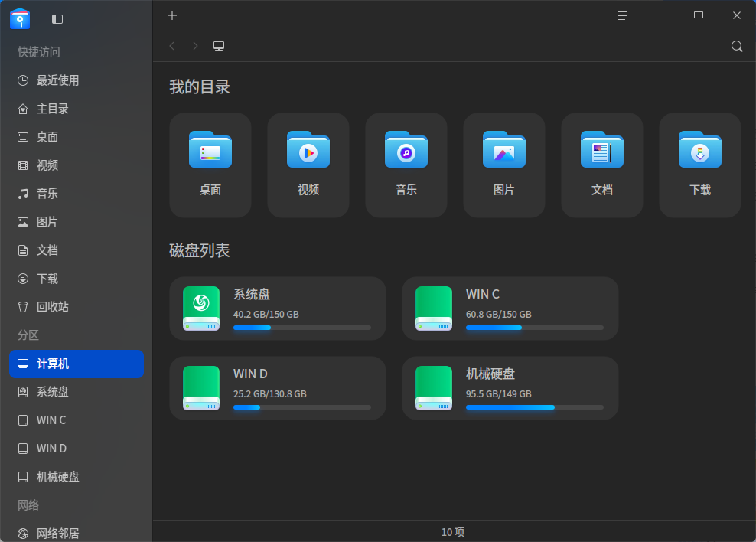Toggle the sidebar visibility icon
756x542 pixels.
point(57,19)
